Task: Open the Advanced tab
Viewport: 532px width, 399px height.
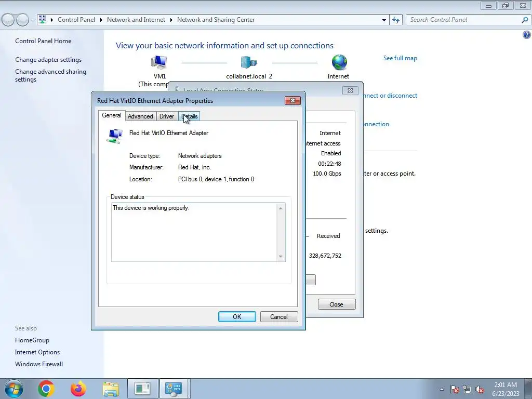Action: (140, 116)
